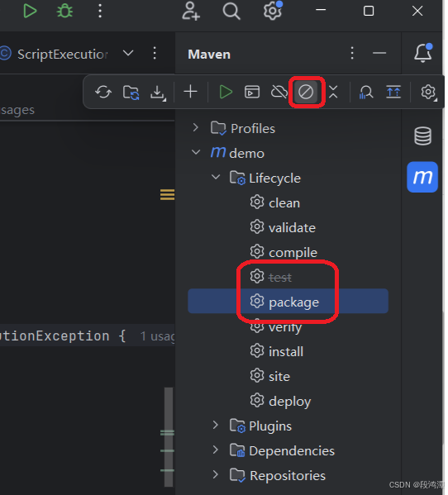Select the compile lifecycle phase
Screen dimensions: 448x495
pyautogui.click(x=293, y=253)
